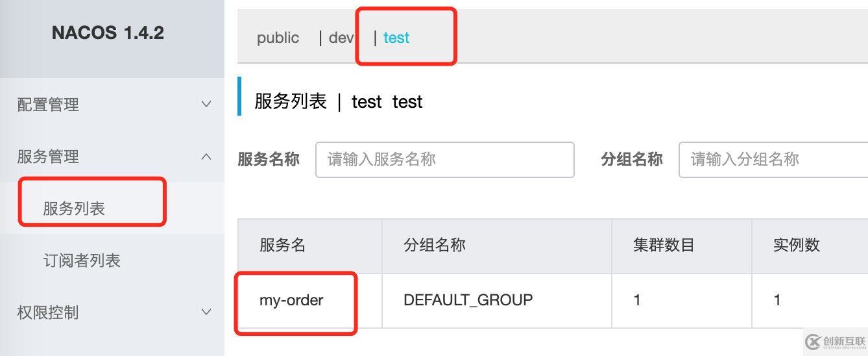Image resolution: width=868 pixels, height=356 pixels.
Task: Collapse the 服务管理 menu chevron
Action: click(x=206, y=157)
